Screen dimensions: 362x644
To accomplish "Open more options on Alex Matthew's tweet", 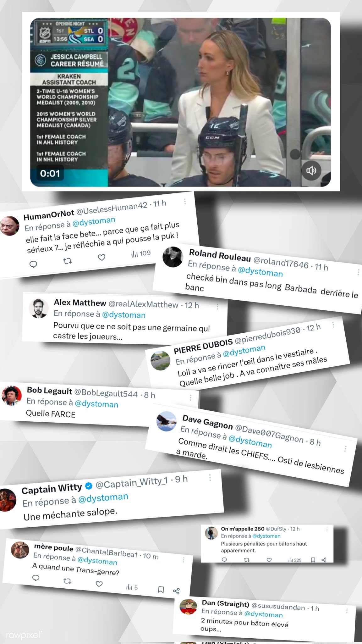I will pos(217,306).
